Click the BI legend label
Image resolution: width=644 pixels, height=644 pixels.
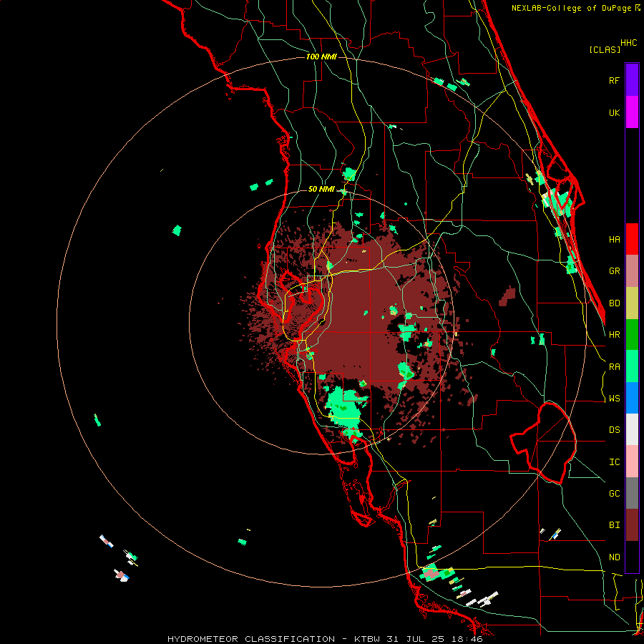coord(615,525)
